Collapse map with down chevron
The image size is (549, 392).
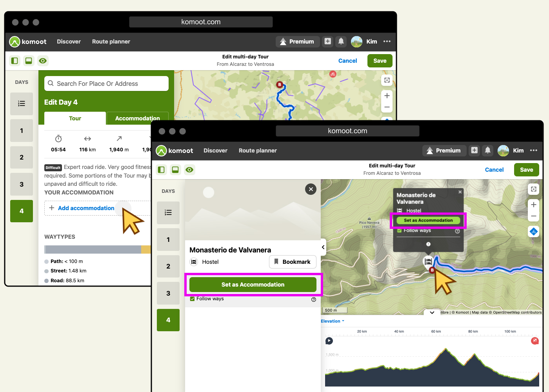[x=432, y=312]
